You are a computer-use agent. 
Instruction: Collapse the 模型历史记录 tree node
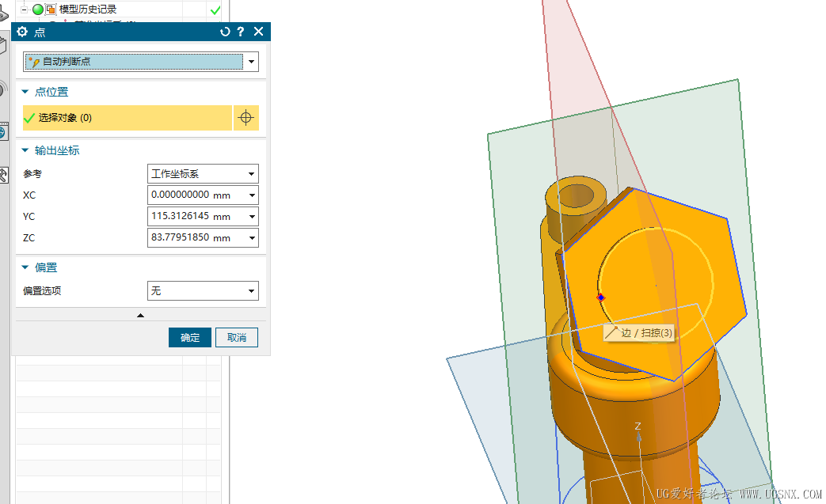pos(24,9)
